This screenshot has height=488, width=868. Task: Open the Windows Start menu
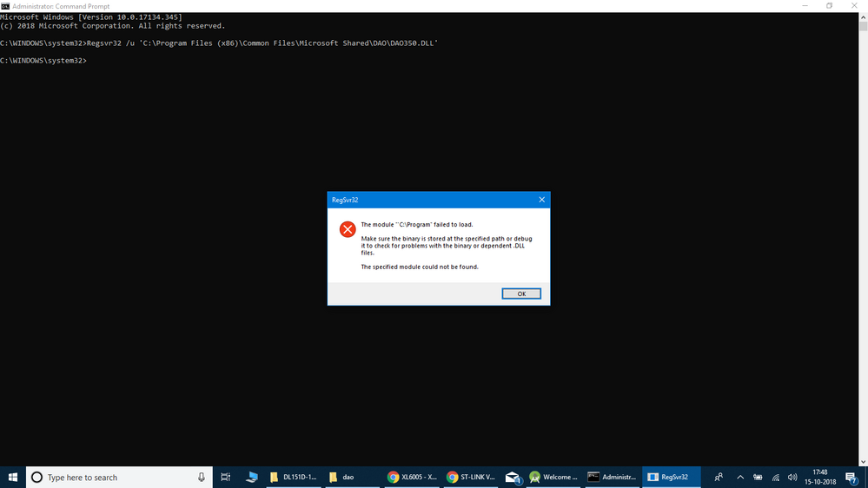click(13, 477)
